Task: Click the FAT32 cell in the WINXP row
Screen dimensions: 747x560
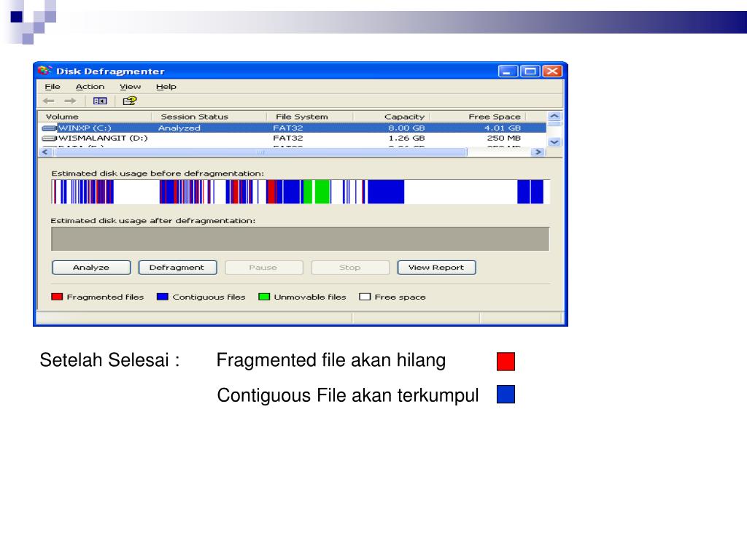Action: 287,128
